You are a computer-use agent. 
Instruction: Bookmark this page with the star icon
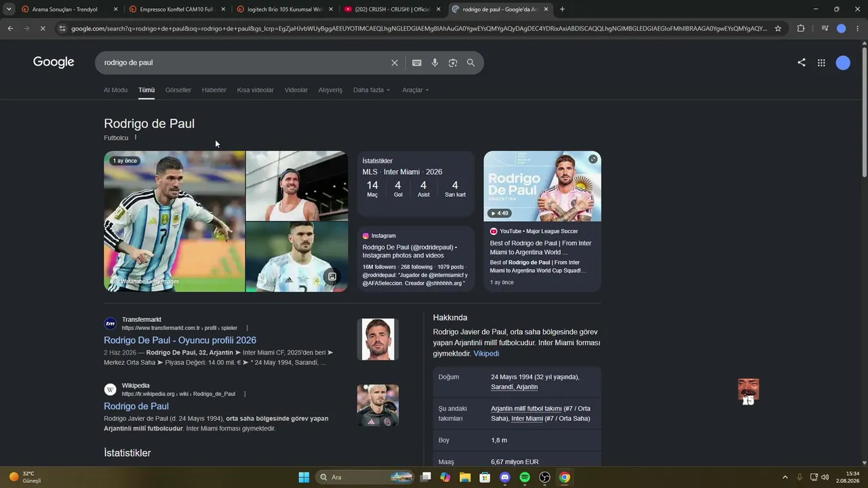(778, 28)
